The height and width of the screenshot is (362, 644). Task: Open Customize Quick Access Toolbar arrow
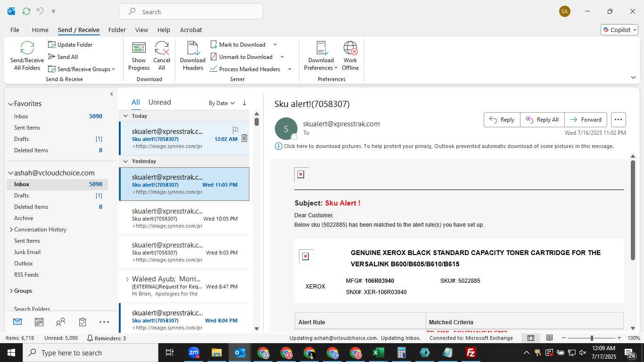(x=53, y=11)
